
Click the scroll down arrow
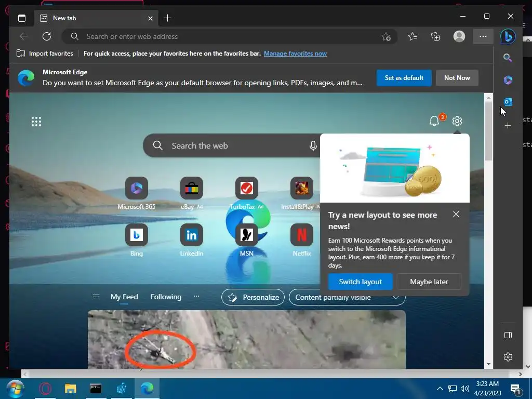(x=488, y=364)
